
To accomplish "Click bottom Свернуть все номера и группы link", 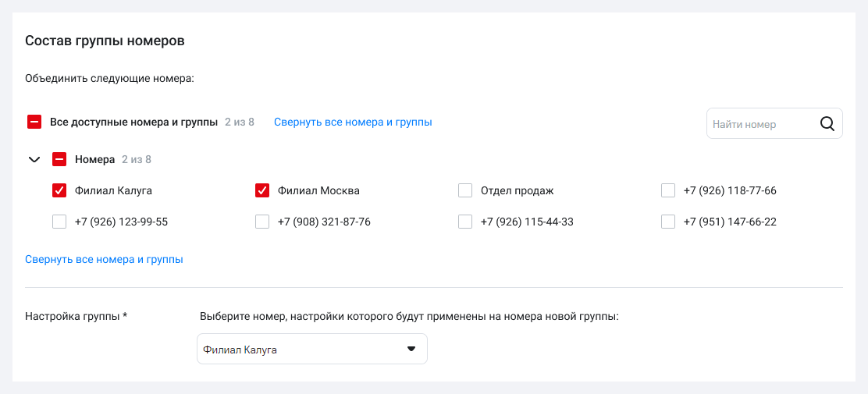I will click(104, 259).
